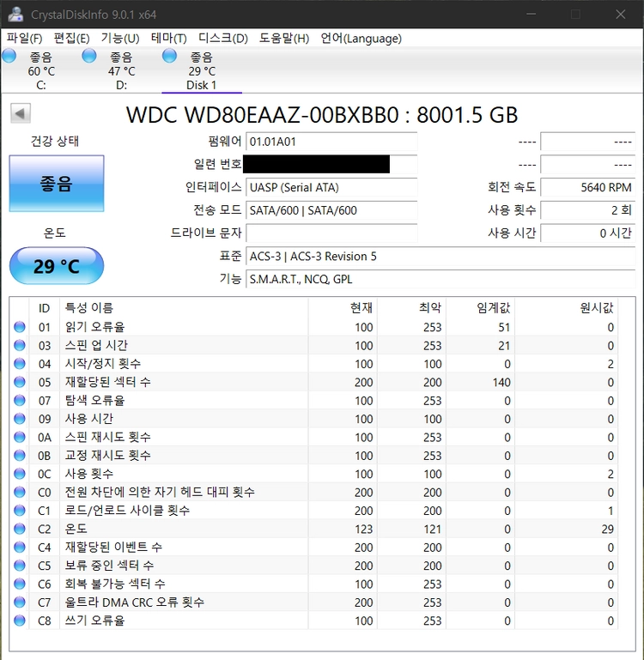Open the 디스크(D) menu
Screen dimensions: 644x660
tap(223, 39)
